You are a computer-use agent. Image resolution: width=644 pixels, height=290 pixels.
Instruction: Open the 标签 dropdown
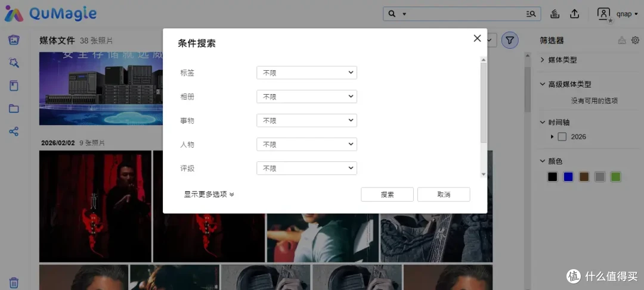[x=307, y=73]
